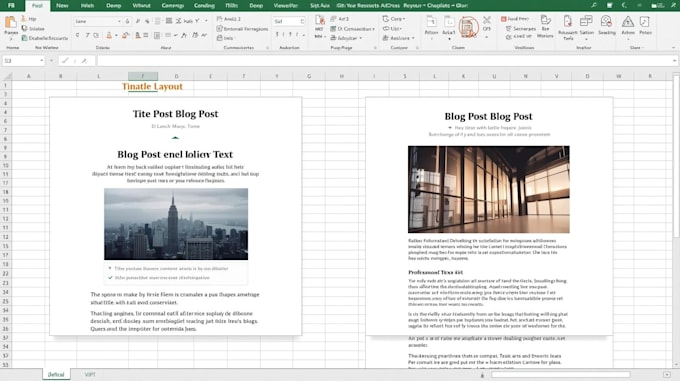
Task: Click the underlined 'A' icon beside fill color
Action: point(137,35)
